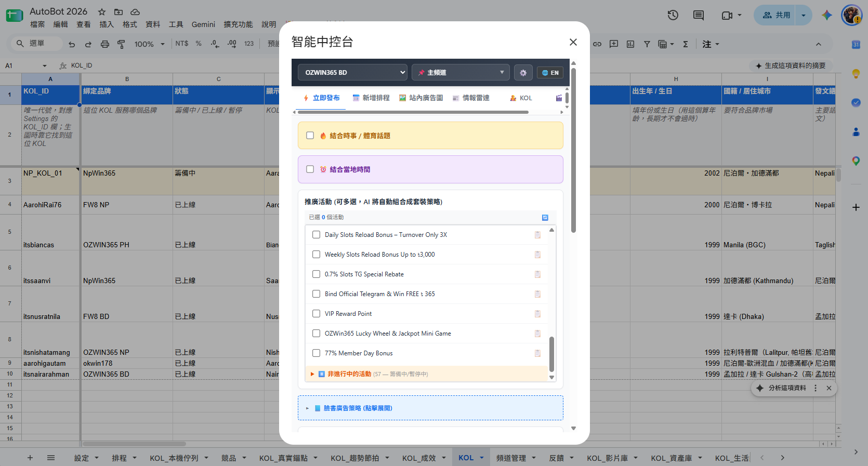Click the 共用 share button
This screenshot has height=466, width=868.
(775, 16)
